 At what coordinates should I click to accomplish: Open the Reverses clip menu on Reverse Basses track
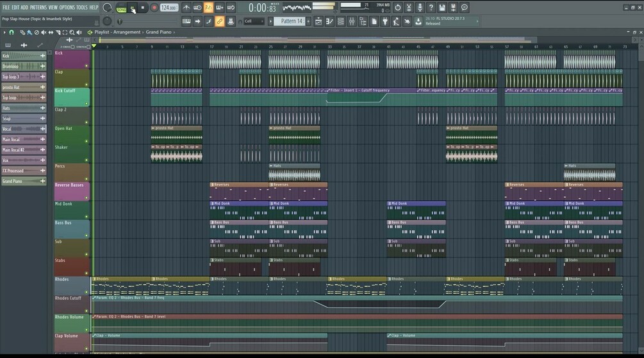point(212,185)
